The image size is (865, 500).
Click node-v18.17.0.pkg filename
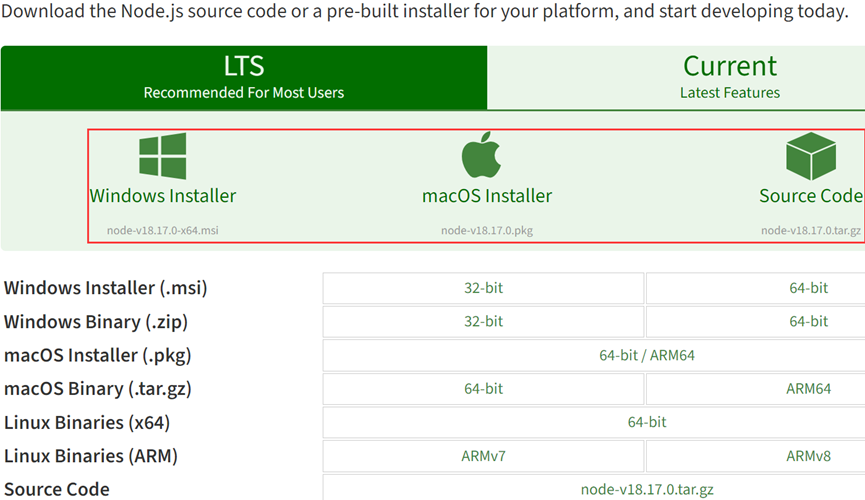[x=487, y=230]
